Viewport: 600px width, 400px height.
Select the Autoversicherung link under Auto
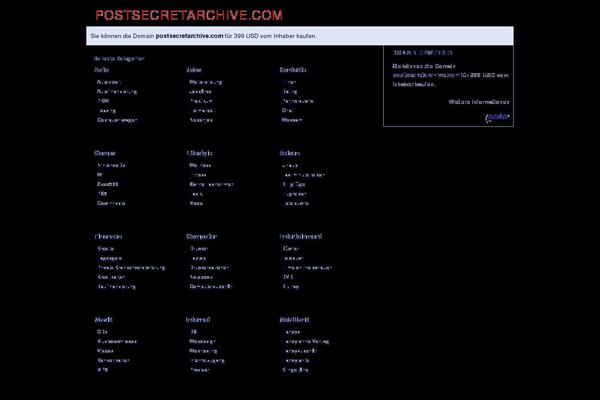click(x=117, y=91)
